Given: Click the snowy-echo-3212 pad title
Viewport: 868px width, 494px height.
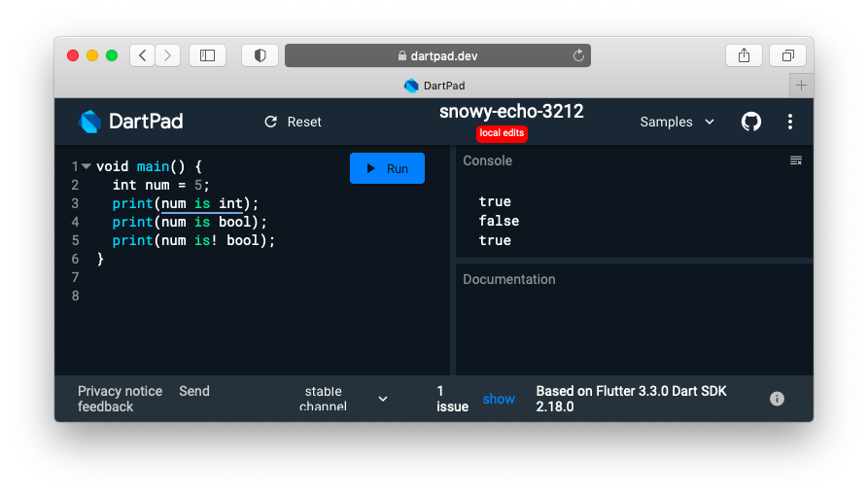Looking at the screenshot, I should [x=511, y=111].
